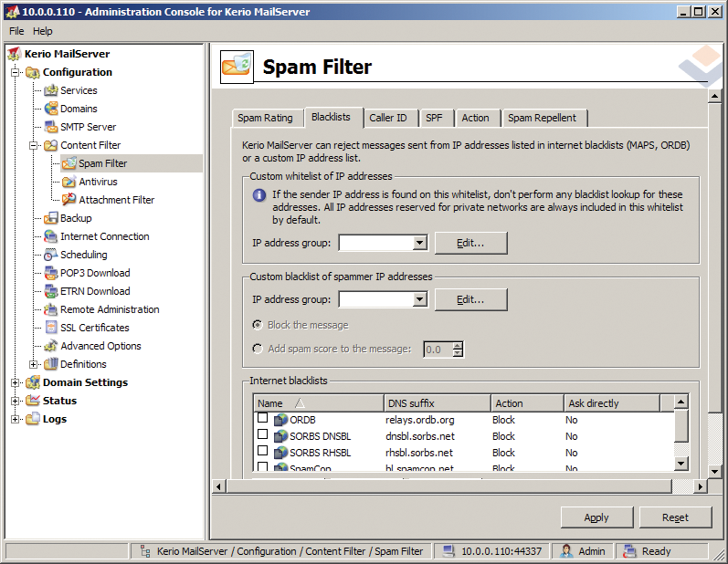The image size is (728, 564).
Task: Expand the Logs tree node
Action: tap(16, 419)
